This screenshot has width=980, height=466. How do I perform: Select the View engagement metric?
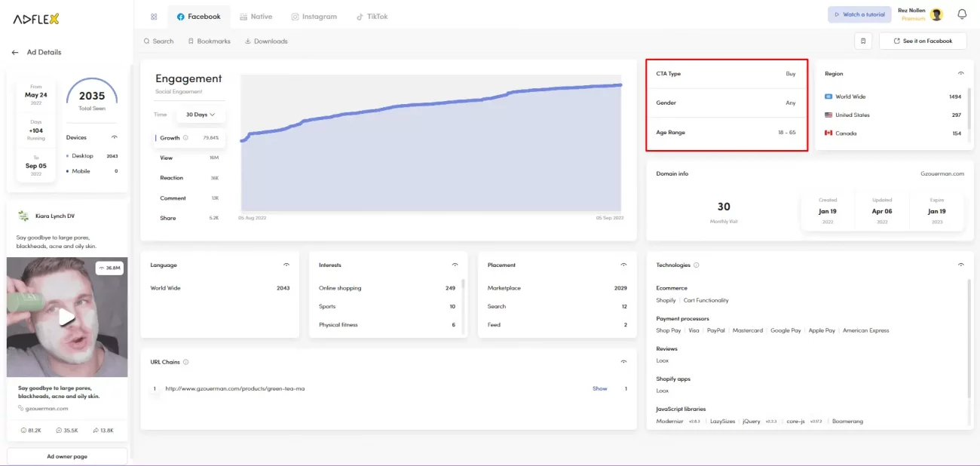188,158
